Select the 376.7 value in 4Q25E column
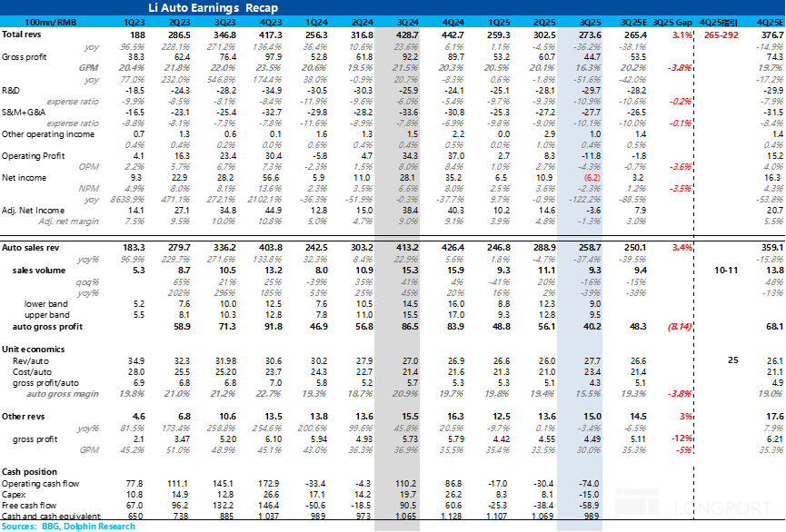 [x=768, y=34]
